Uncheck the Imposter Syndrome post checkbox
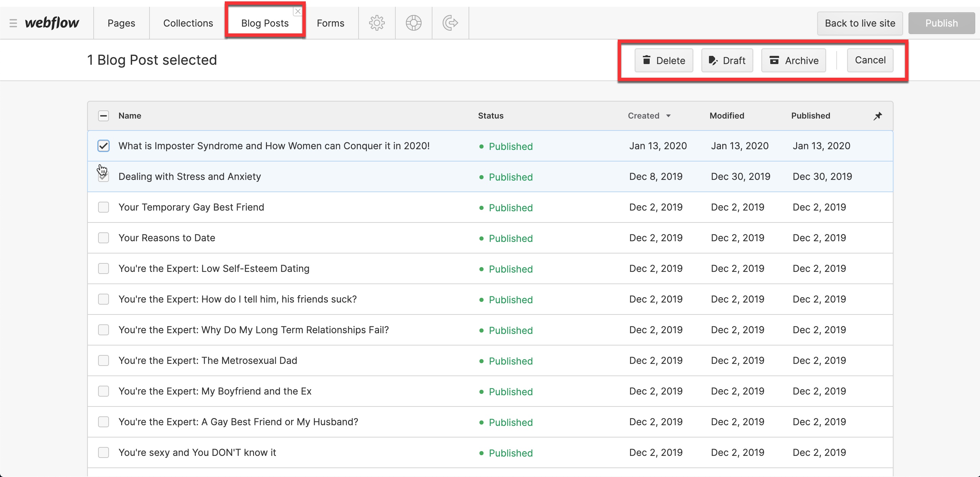This screenshot has width=980, height=477. (103, 146)
